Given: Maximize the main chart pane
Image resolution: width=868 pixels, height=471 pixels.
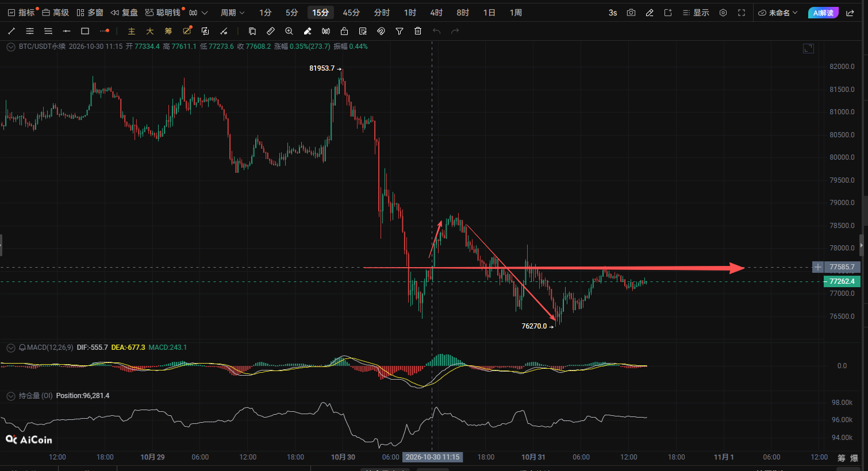Looking at the screenshot, I should [808, 48].
